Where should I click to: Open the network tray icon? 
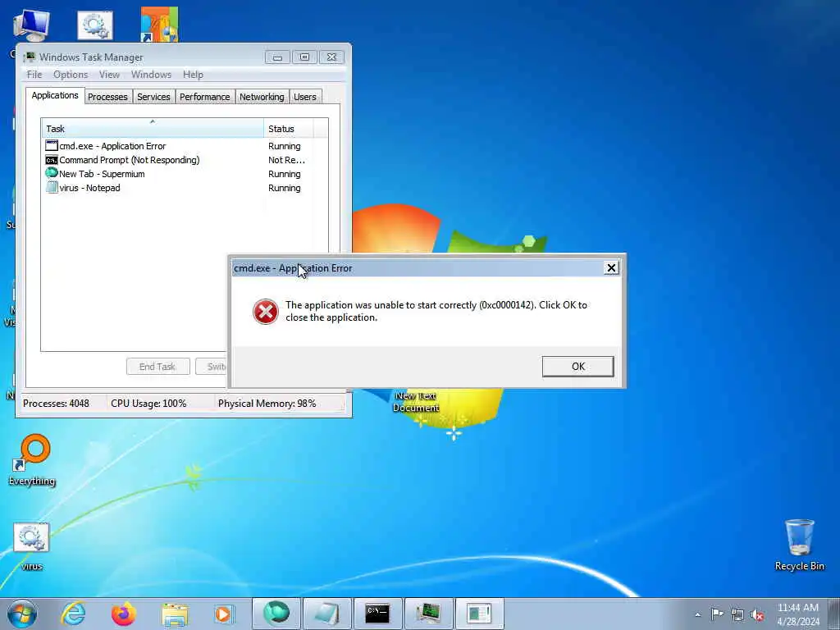(x=737, y=614)
